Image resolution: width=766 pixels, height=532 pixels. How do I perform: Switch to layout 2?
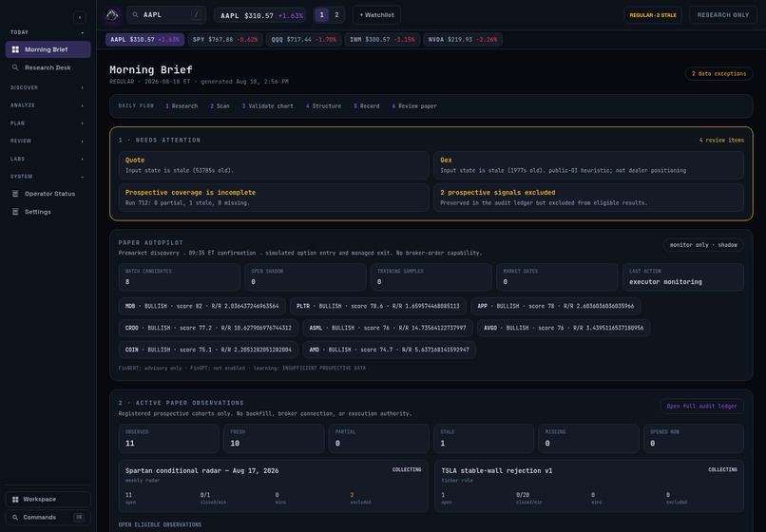336,15
